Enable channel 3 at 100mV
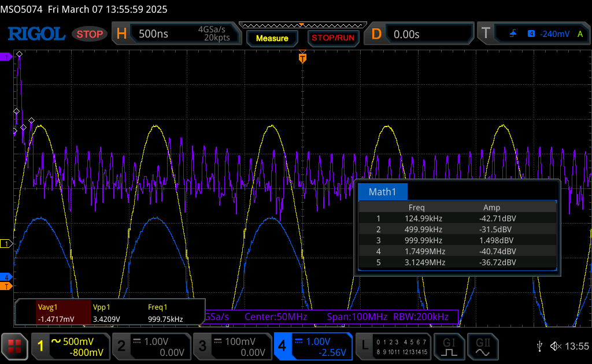 coord(231,346)
